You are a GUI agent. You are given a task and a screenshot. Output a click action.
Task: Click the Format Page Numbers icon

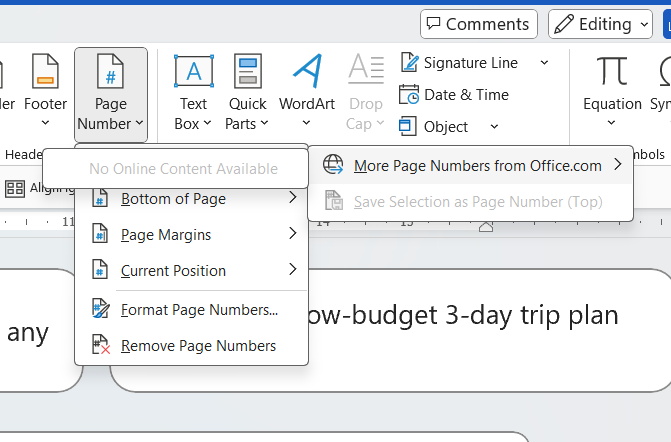click(x=101, y=309)
